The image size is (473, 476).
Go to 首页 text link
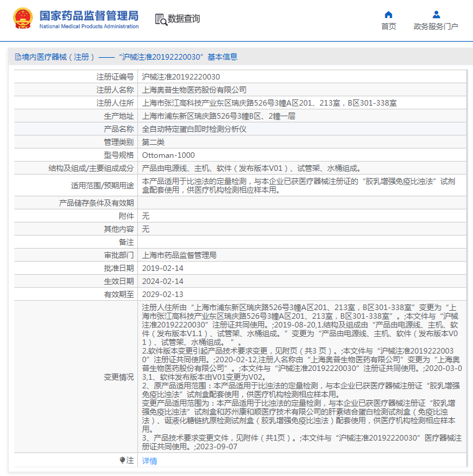(x=388, y=27)
